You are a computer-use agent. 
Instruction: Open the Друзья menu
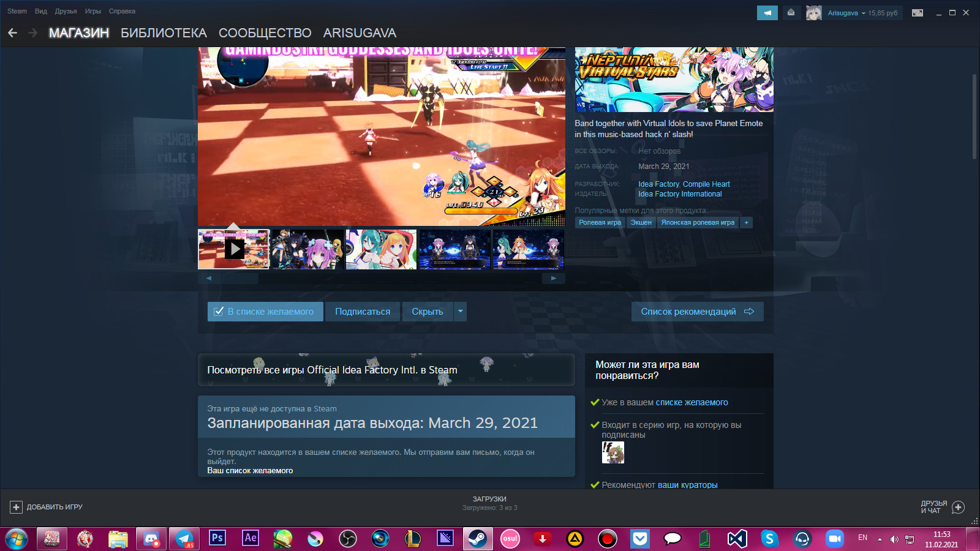click(66, 11)
